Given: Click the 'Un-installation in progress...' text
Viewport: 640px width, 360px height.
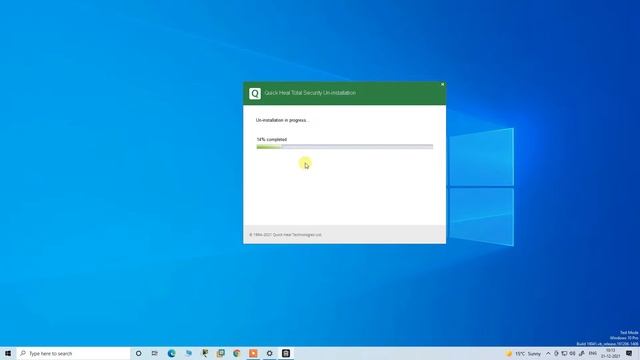Looking at the screenshot, I should (x=282, y=120).
